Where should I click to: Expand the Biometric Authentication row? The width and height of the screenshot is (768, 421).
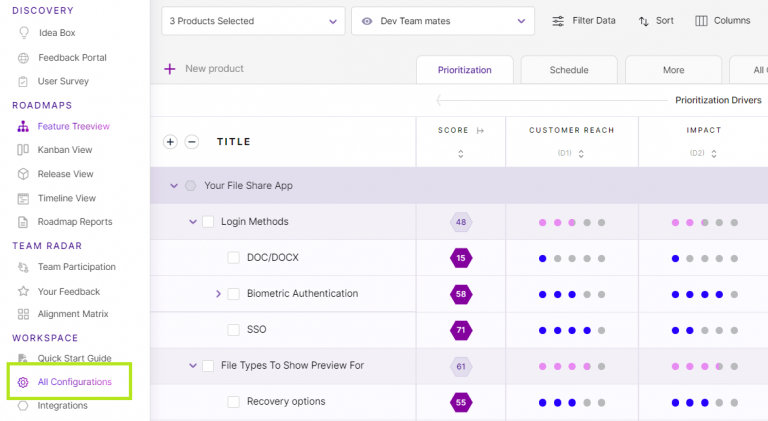218,294
